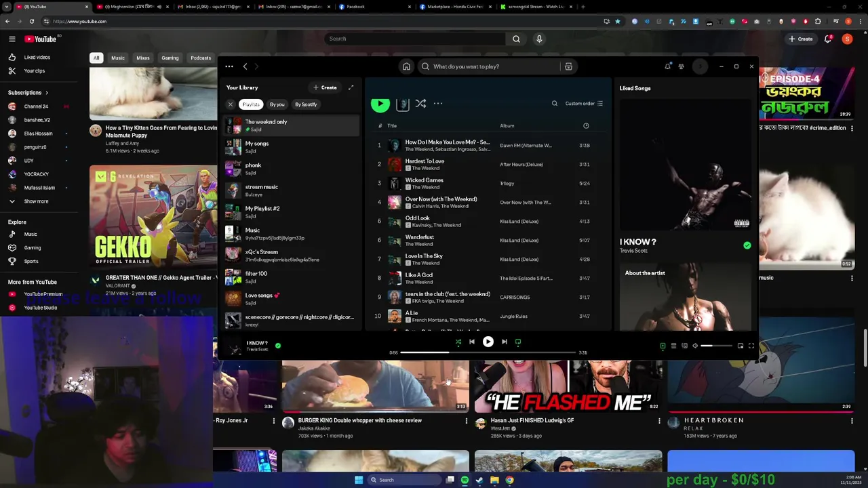The width and height of the screenshot is (868, 488).
Task: Go back in Spotify navigation
Action: click(245, 66)
